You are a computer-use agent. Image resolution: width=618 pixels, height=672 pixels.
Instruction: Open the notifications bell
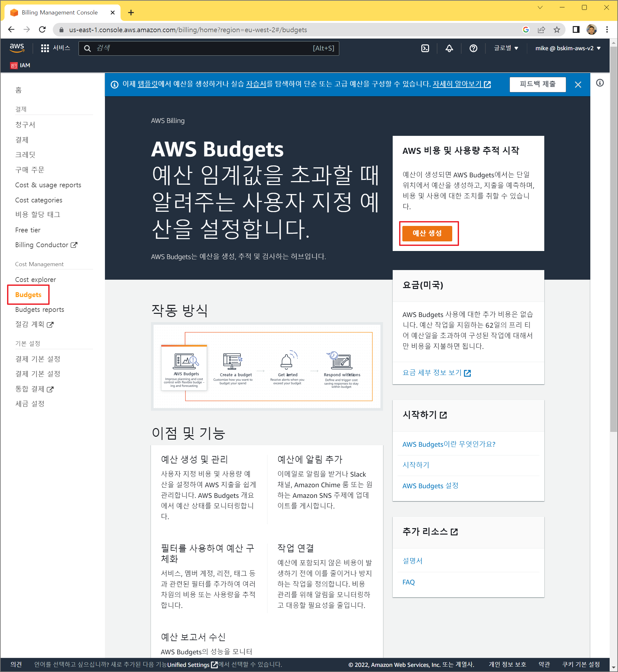[x=449, y=48]
